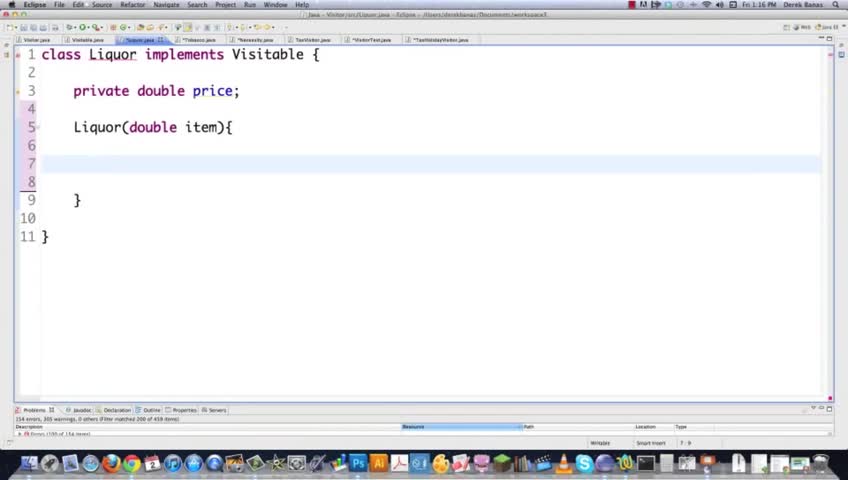Open VLC from the dock
The height and width of the screenshot is (480, 848).
(x=563, y=463)
